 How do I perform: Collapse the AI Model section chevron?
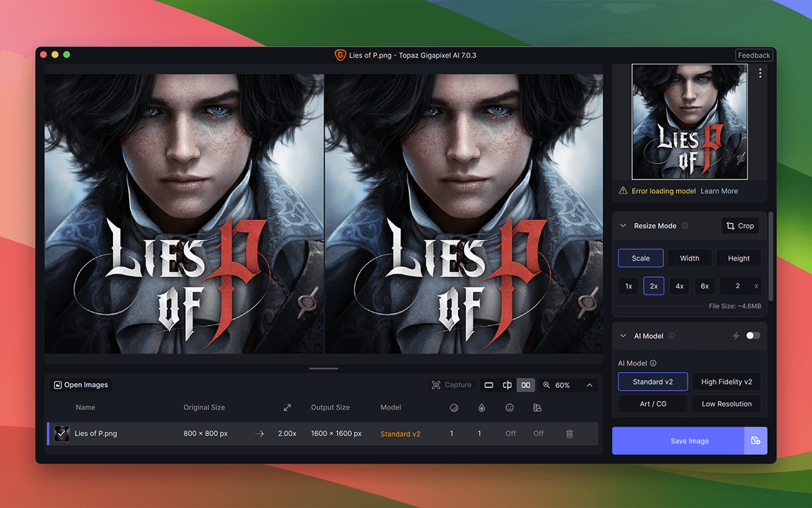[x=623, y=336]
